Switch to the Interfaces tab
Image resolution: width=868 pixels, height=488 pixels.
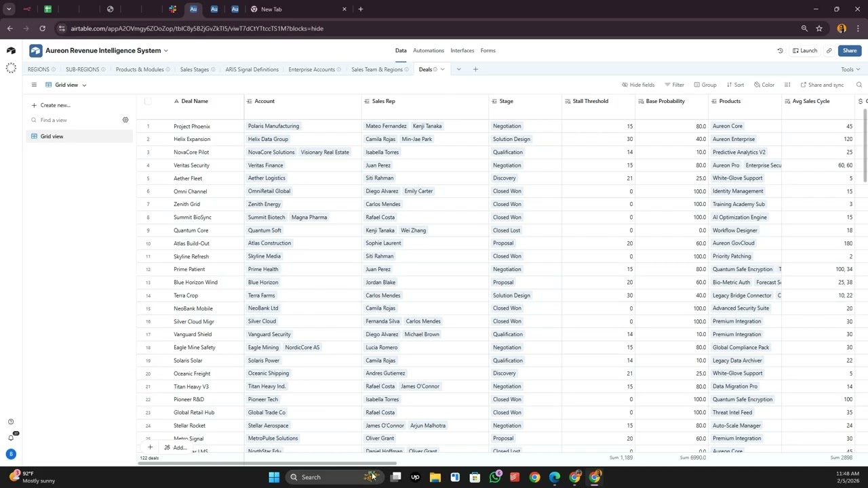(462, 50)
